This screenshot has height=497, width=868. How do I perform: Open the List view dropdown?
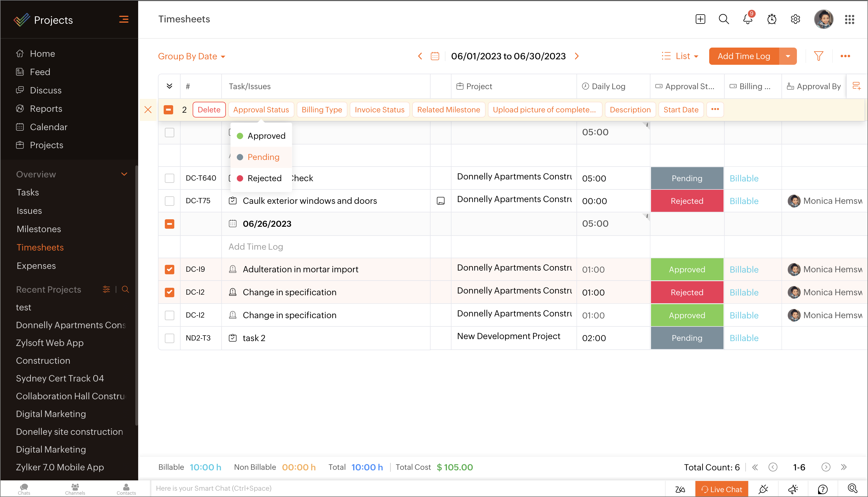coord(680,56)
